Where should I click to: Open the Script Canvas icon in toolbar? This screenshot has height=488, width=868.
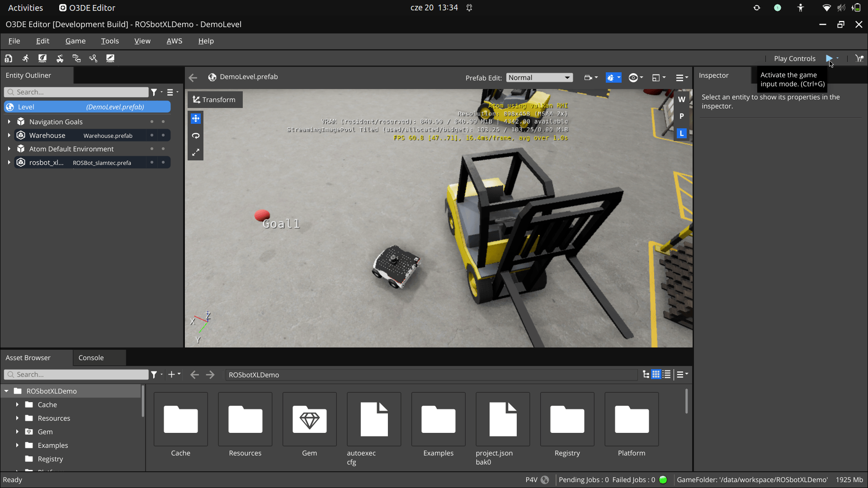[x=76, y=58]
